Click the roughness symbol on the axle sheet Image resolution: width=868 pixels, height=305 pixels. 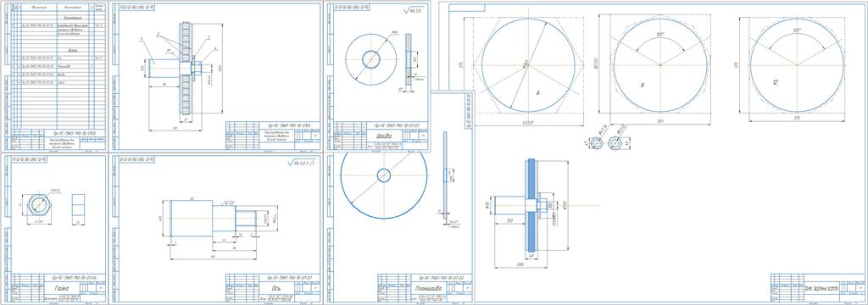pos(302,163)
